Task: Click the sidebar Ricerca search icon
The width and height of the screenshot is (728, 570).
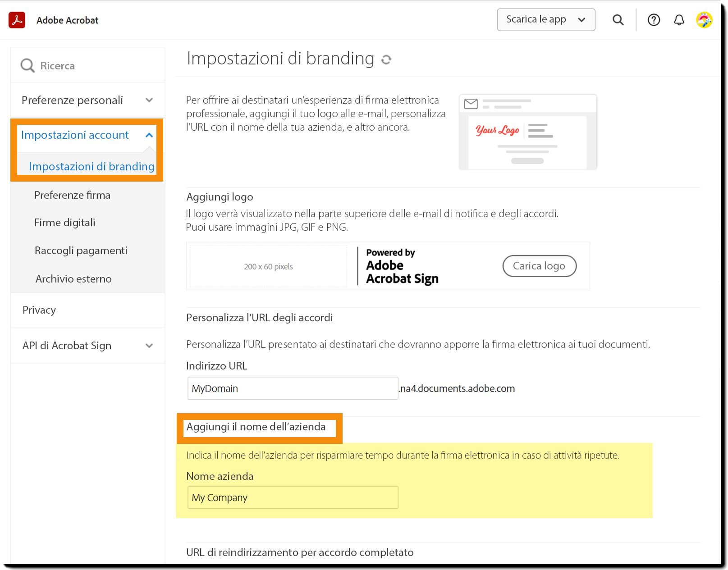Action: pyautogui.click(x=27, y=66)
